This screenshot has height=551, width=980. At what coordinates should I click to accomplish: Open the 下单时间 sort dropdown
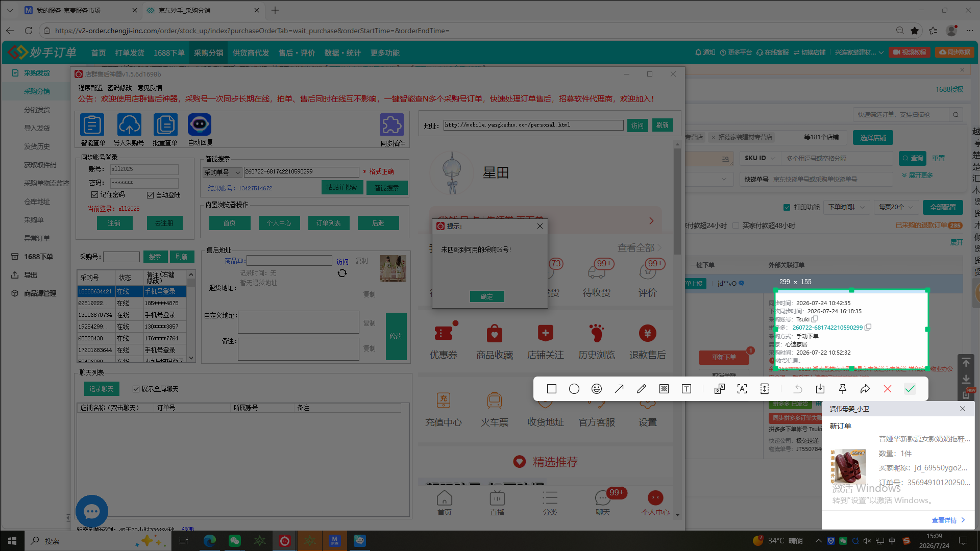847,207
